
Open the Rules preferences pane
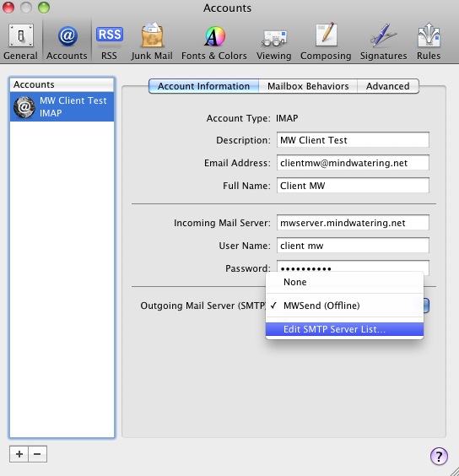[x=429, y=42]
